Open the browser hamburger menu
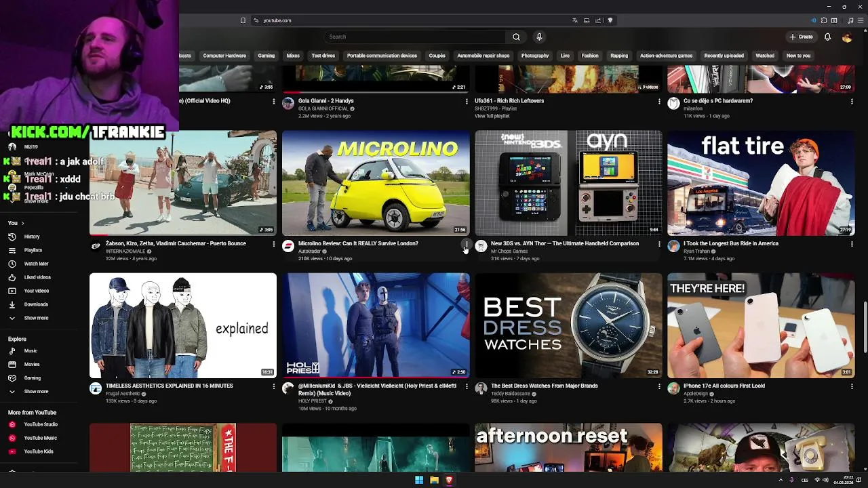Screen dimensions: 868x488 861,20
